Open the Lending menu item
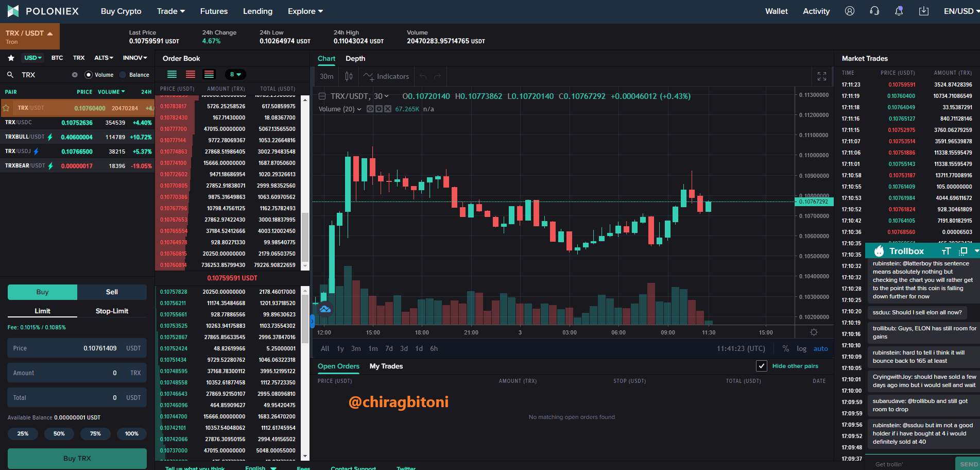Screen dimensions: 980x470 click(257, 11)
